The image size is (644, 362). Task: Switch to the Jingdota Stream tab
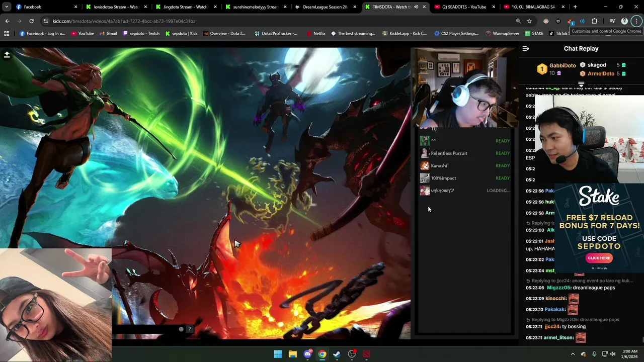pos(186,7)
